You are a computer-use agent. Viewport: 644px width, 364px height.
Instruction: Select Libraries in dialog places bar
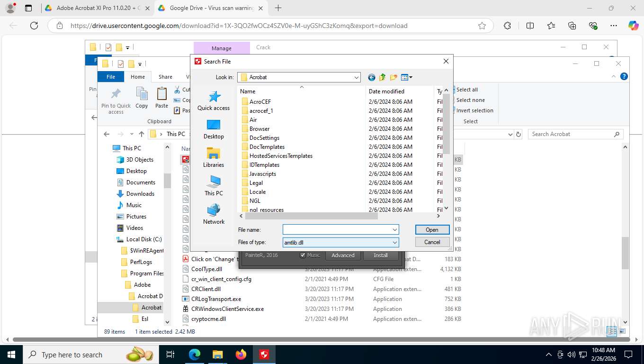pyautogui.click(x=214, y=157)
